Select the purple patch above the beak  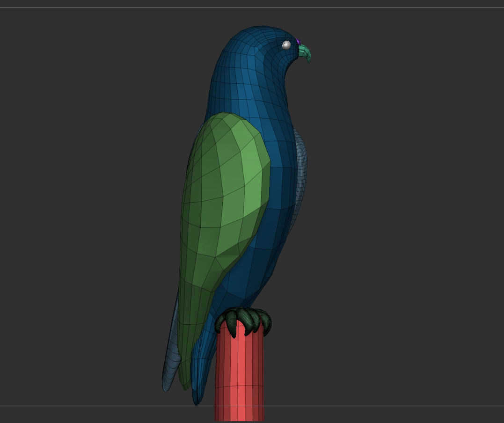tap(298, 42)
